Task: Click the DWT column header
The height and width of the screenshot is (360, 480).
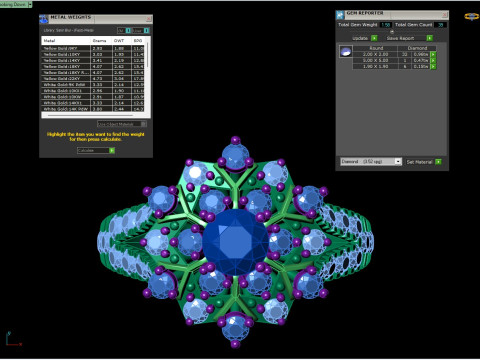Action: coord(122,41)
